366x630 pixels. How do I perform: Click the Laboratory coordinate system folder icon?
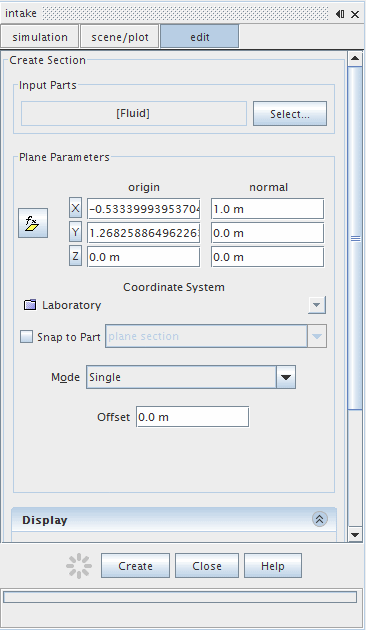(30, 305)
